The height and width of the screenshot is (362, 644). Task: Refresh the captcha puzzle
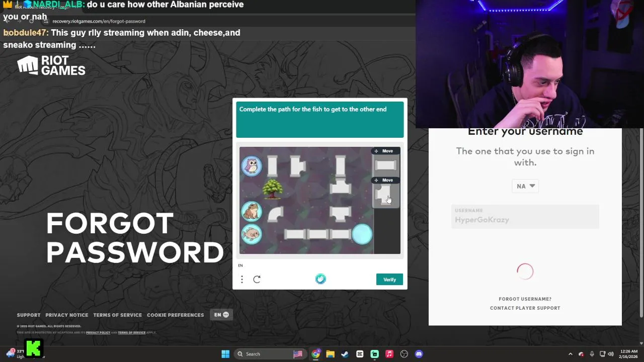click(257, 279)
